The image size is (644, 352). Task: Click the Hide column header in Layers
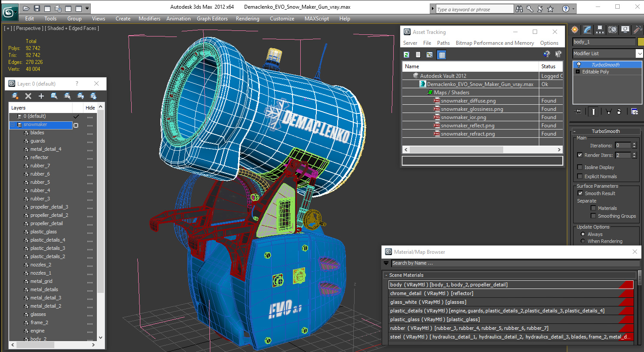(90, 108)
